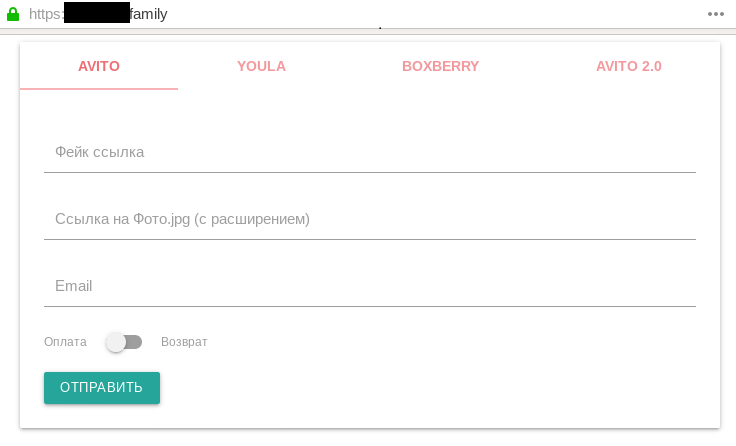The image size is (736, 446).
Task: Switch to the AVITO tab
Action: pos(99,67)
